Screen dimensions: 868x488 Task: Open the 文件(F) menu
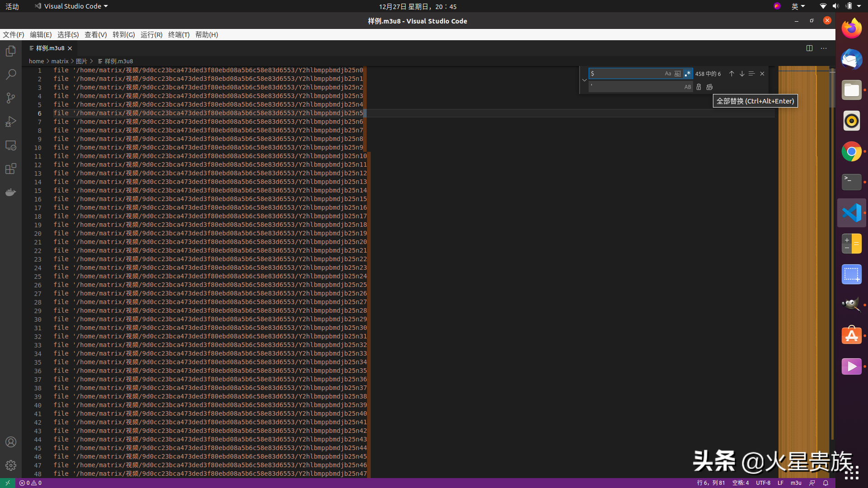click(x=14, y=35)
